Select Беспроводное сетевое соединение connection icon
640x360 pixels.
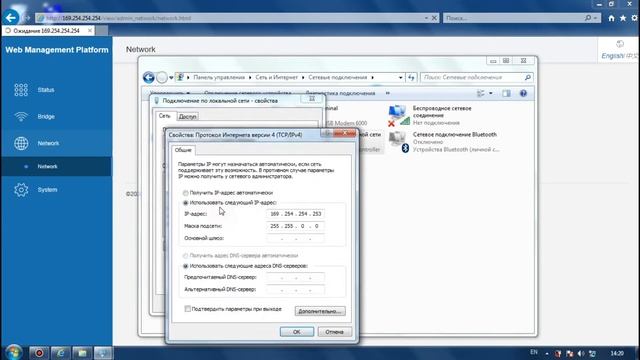pos(398,116)
